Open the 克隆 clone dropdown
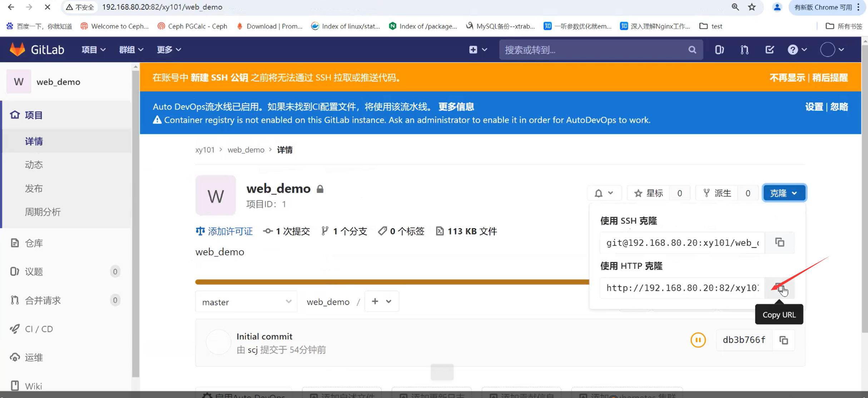Image resolution: width=868 pixels, height=398 pixels. tap(784, 193)
